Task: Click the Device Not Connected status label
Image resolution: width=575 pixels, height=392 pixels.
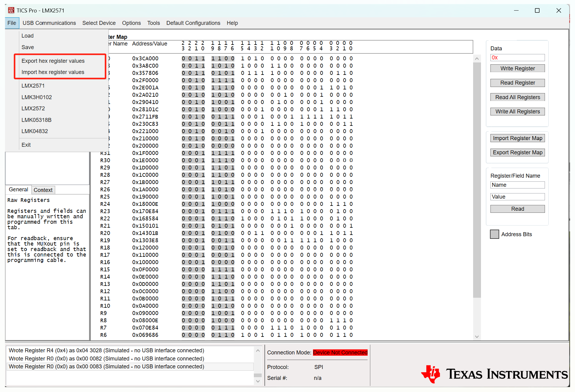Action: pos(340,353)
